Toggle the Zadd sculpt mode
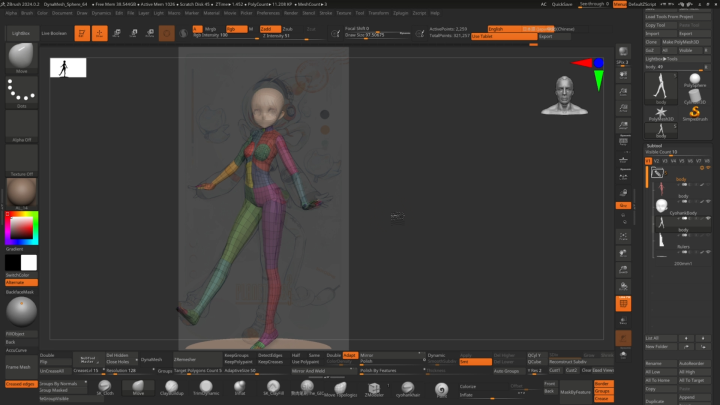 point(268,29)
